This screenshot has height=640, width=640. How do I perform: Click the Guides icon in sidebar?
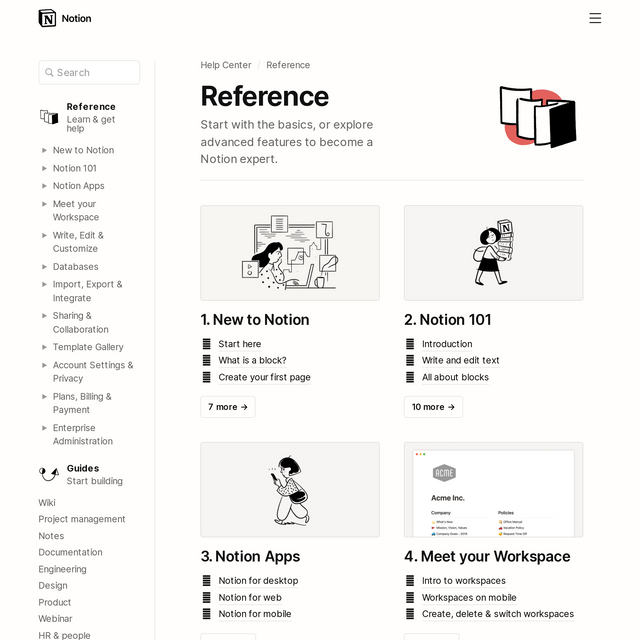(49, 474)
